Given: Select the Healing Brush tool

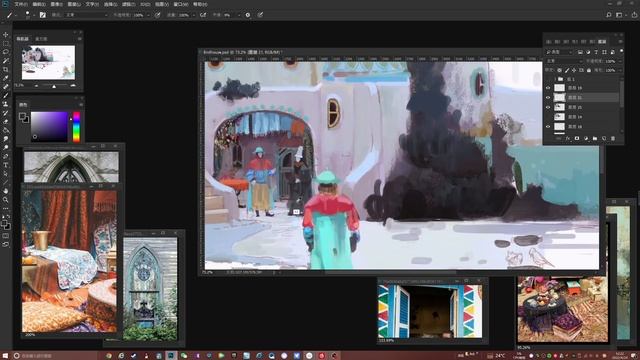Looking at the screenshot, I should pos(5,87).
